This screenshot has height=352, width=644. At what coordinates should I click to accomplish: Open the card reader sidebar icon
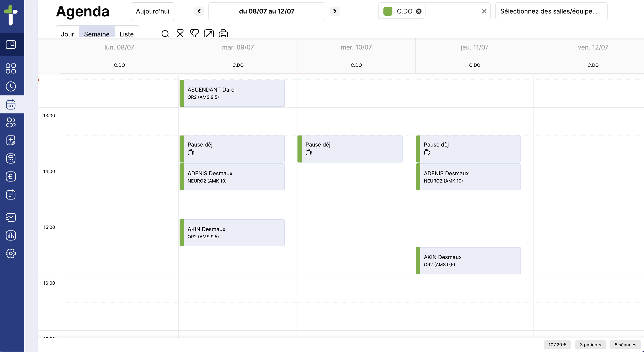[x=11, y=45]
